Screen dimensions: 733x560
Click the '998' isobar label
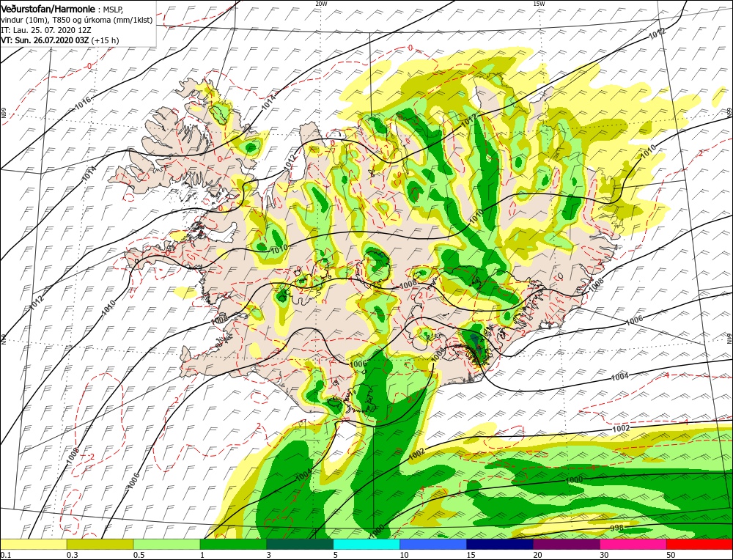[616, 528]
